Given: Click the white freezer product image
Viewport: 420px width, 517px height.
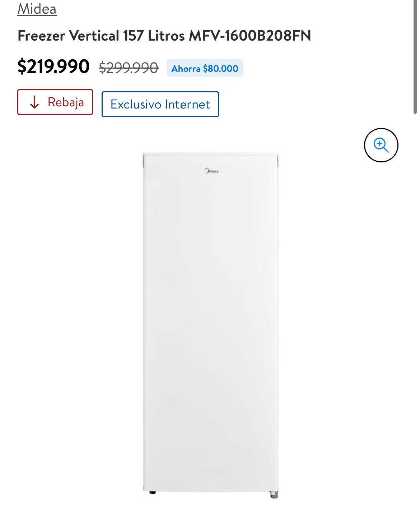Looking at the screenshot, I should pos(211,305).
